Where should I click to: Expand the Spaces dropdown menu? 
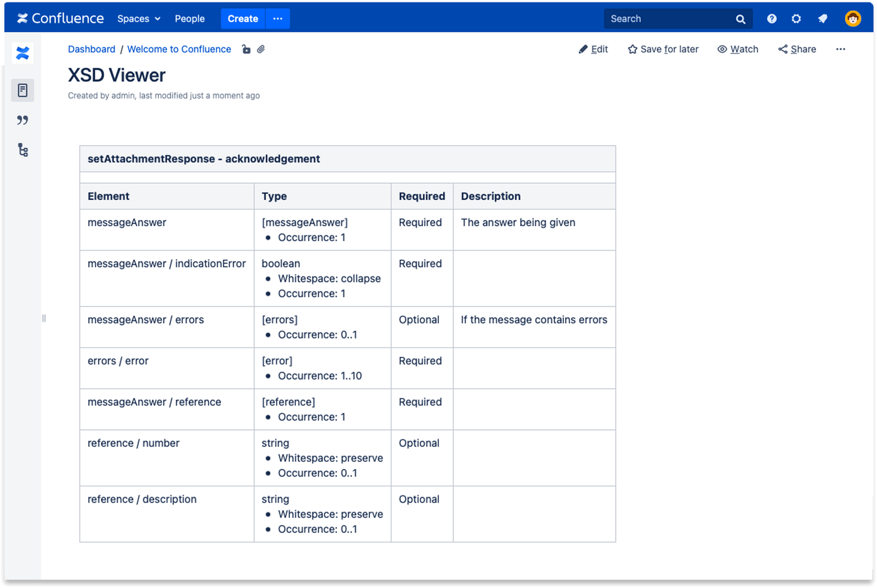point(139,18)
